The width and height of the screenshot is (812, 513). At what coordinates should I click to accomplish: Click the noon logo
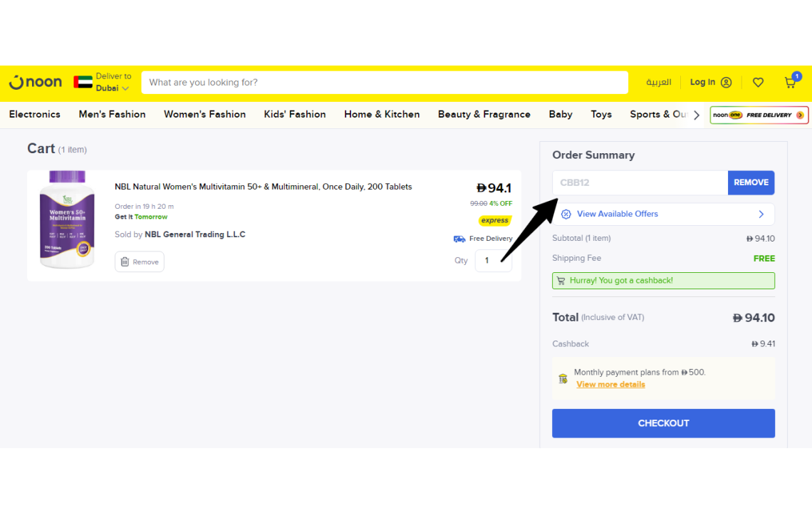pyautogui.click(x=35, y=83)
